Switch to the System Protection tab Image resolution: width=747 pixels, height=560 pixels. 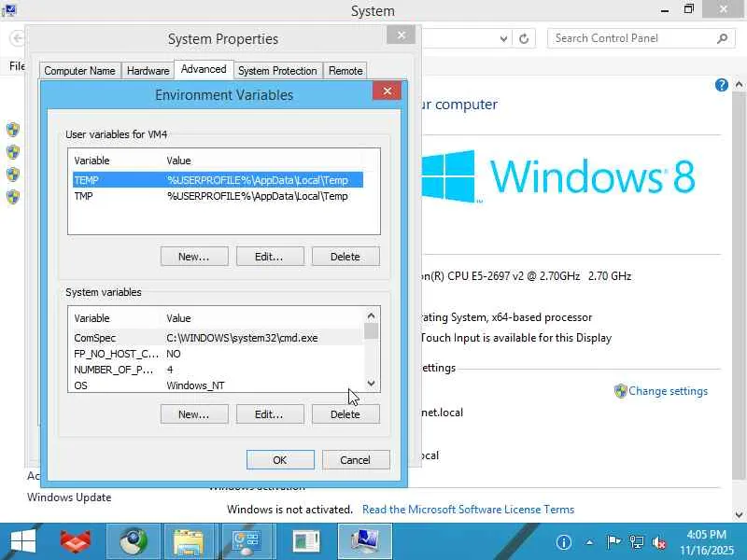[277, 71]
